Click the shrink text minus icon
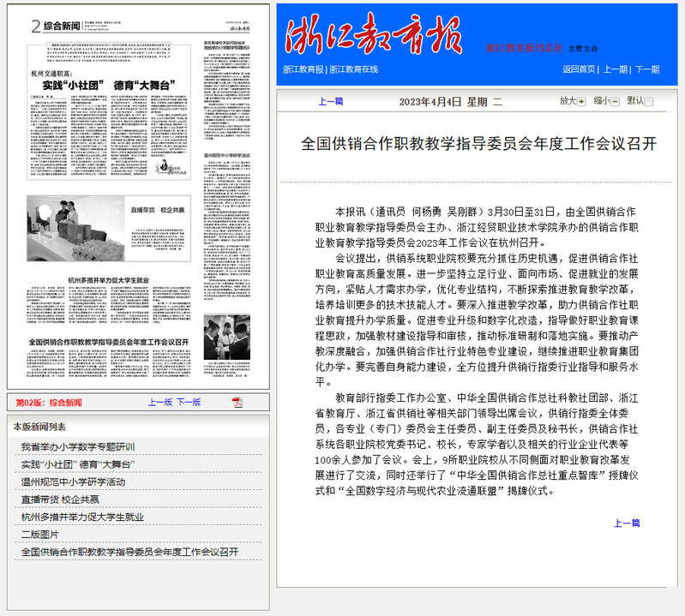Viewport: 685px width, 616px height. [615, 101]
